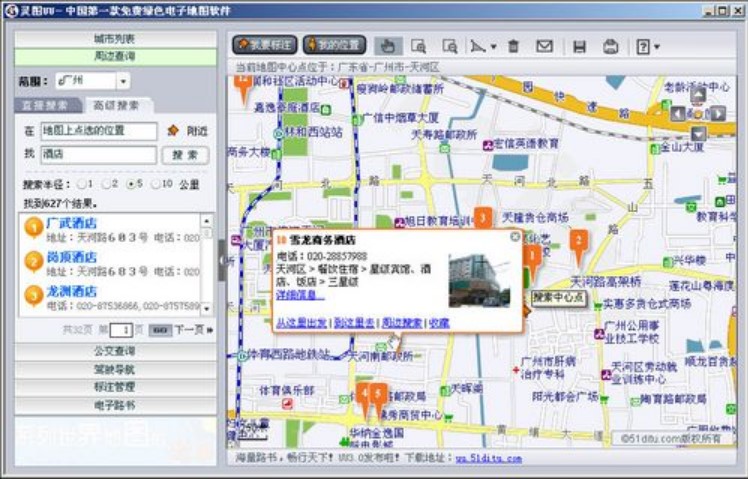Select search radius 1 km radio button
Image resolution: width=748 pixels, height=479 pixels.
(80, 184)
